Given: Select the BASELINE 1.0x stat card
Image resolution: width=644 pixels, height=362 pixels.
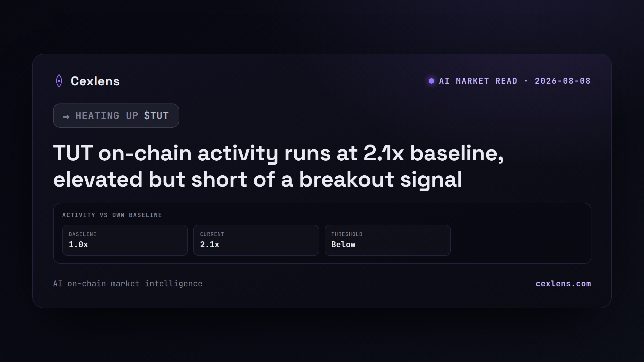Looking at the screenshot, I should (125, 240).
